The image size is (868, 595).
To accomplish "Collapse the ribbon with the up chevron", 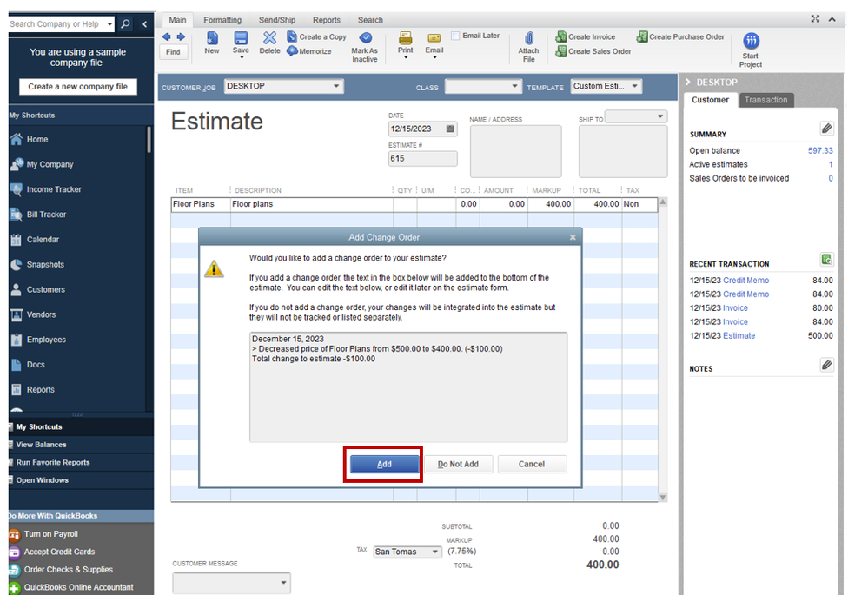I will coord(832,19).
